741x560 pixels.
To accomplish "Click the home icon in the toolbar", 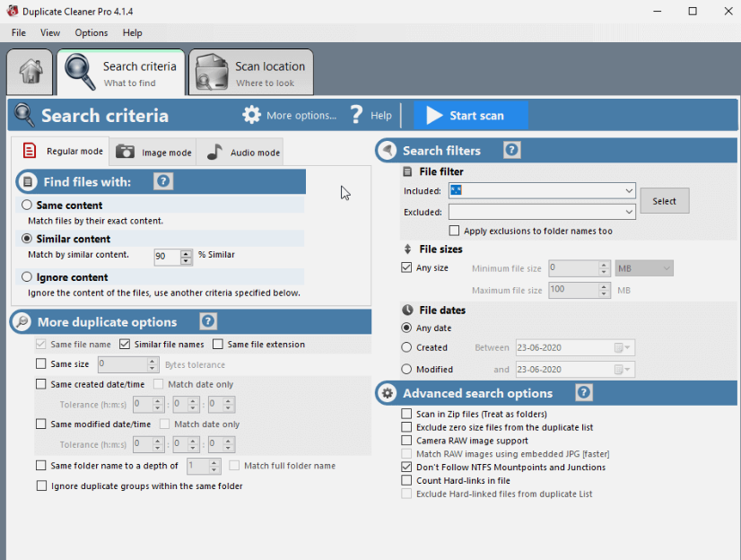I will tap(30, 71).
